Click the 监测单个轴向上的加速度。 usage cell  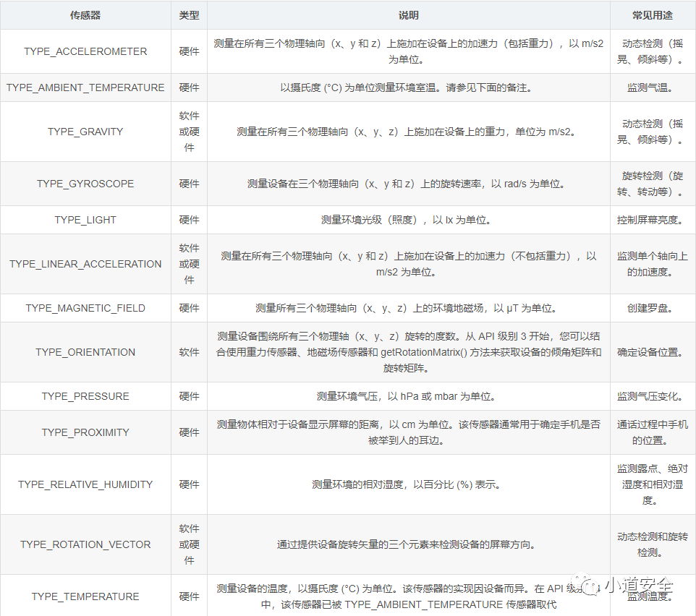coord(653,264)
